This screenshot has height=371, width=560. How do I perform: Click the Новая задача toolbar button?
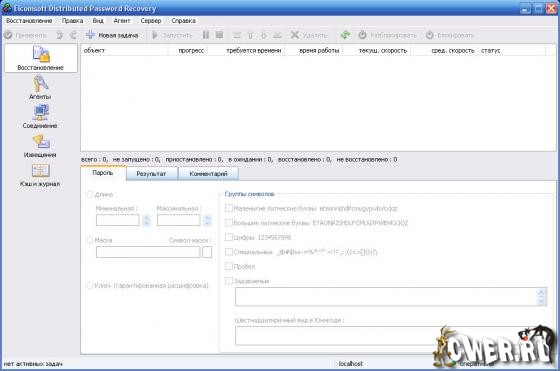point(112,35)
